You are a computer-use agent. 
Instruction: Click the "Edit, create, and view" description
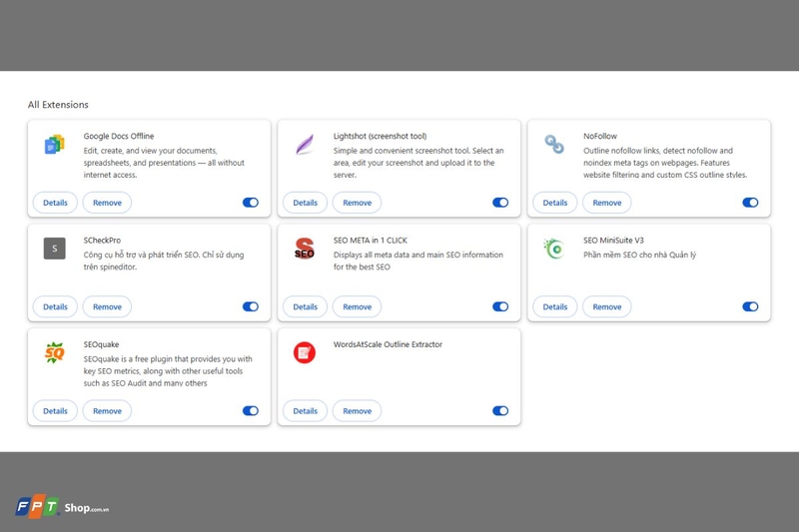click(x=164, y=163)
